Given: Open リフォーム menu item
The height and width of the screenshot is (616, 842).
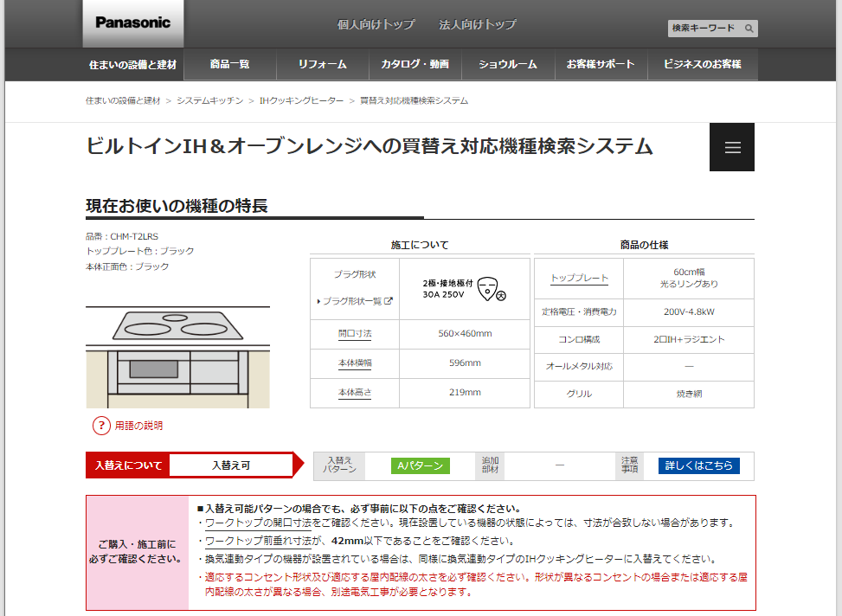Looking at the screenshot, I should click(322, 64).
